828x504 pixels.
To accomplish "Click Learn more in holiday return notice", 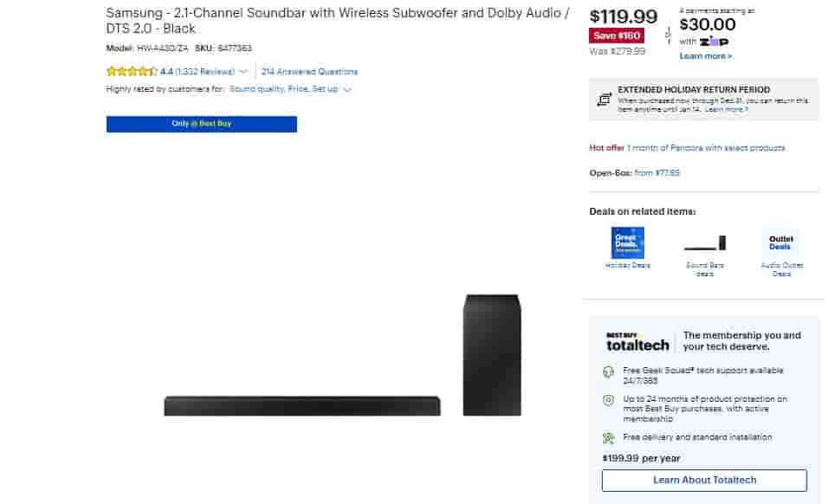I will click(x=727, y=110).
